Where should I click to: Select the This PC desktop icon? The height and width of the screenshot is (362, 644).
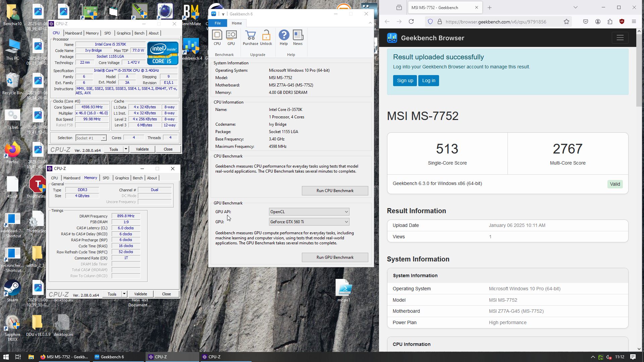click(x=12, y=49)
